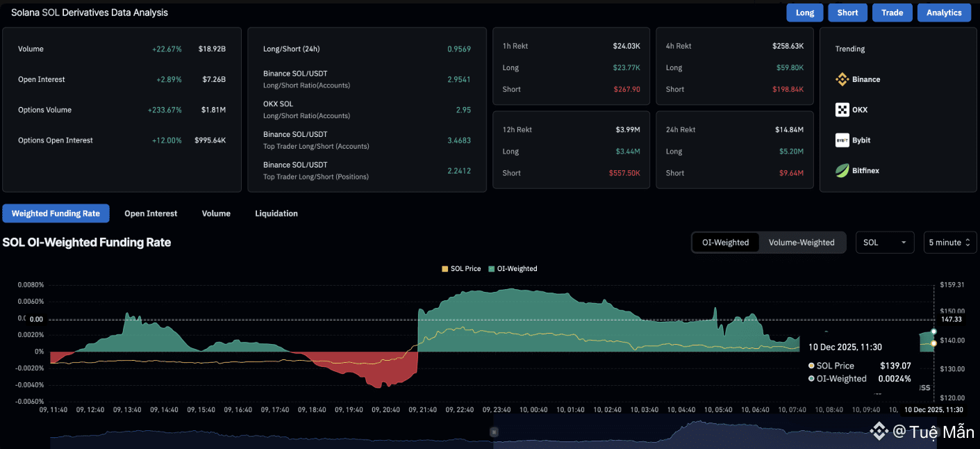Switch to the Liquidation tab

tap(276, 213)
